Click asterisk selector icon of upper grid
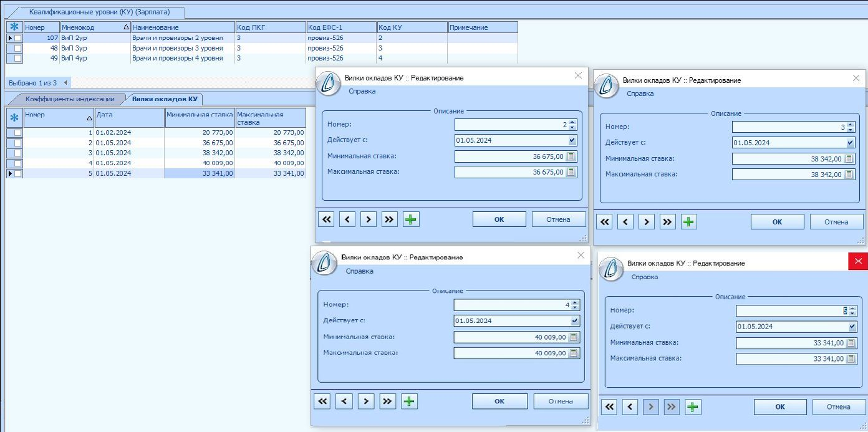Screen dimensions: 868x432 (x=14, y=27)
